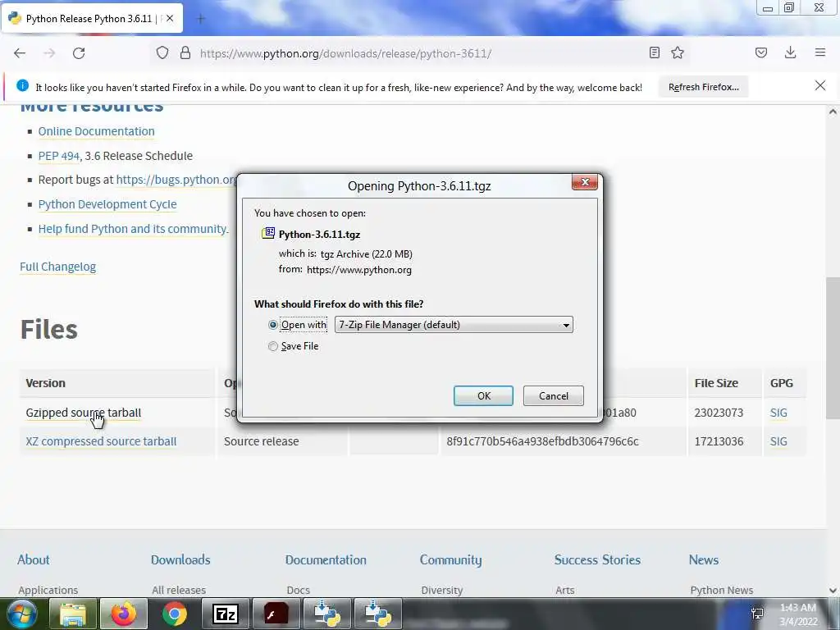Open the All releases footer link
The width and height of the screenshot is (840, 630).
178,590
